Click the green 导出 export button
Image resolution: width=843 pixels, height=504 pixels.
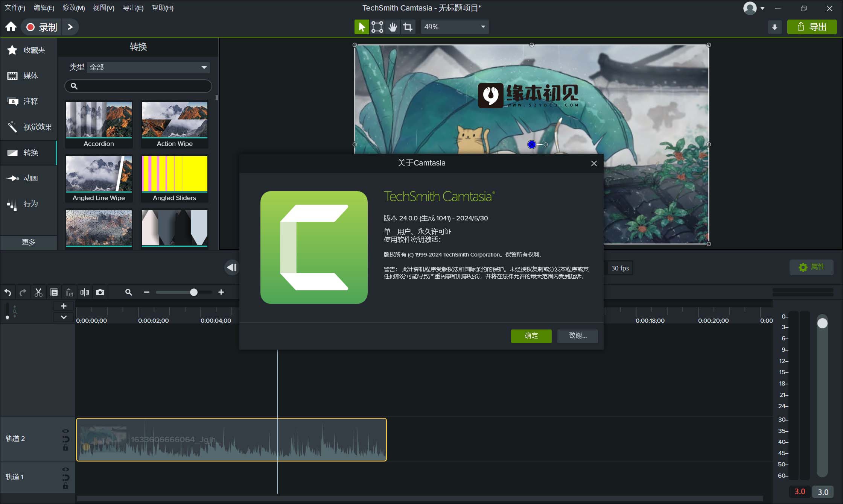tap(812, 27)
